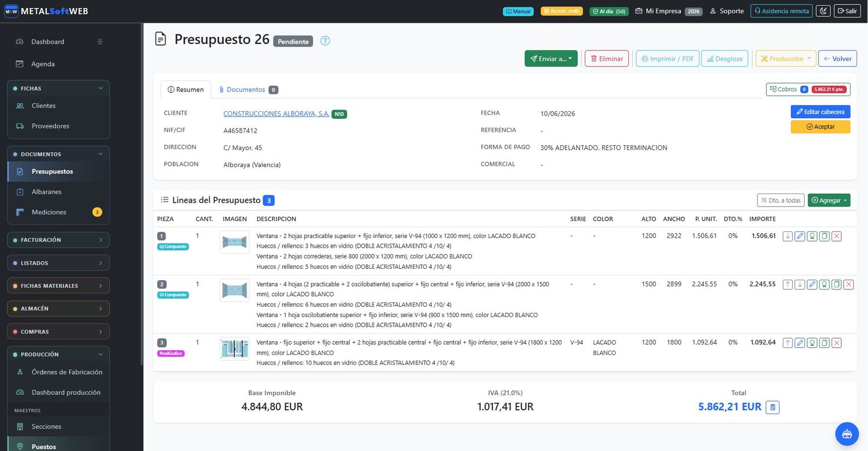Expand the COMPRAS sidebar section

(x=59, y=331)
